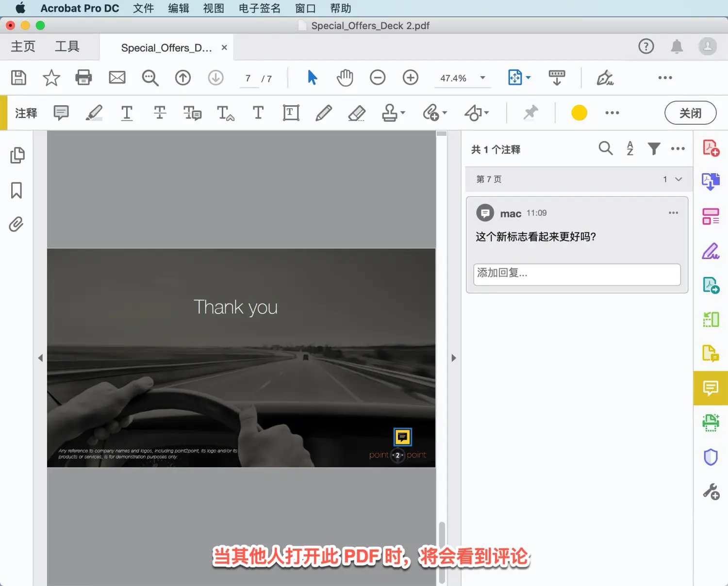Screen dimensions: 728x586
Task: Open the scrolling mode keyboard-arrow icon
Action: [x=557, y=78]
